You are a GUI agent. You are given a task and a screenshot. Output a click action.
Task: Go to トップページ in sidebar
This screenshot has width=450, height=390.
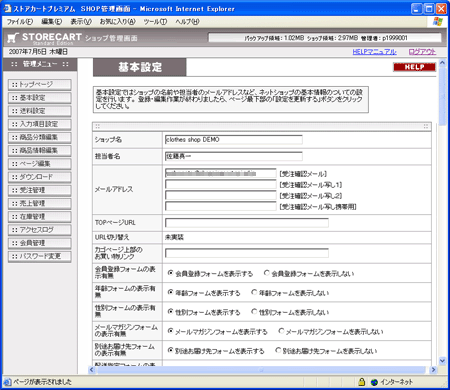tap(40, 84)
